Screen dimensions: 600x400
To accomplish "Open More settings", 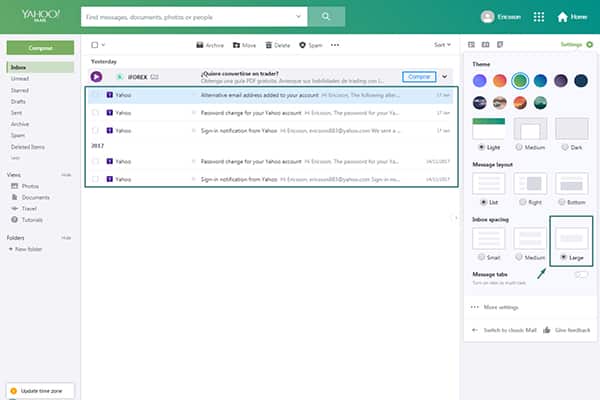I will (x=495, y=307).
